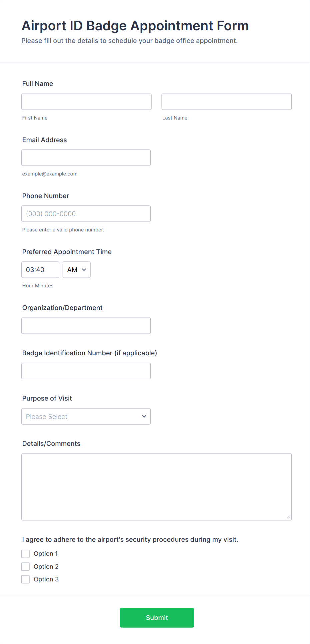This screenshot has height=644, width=310.
Task: Click the Option 1 label text
Action: point(46,554)
